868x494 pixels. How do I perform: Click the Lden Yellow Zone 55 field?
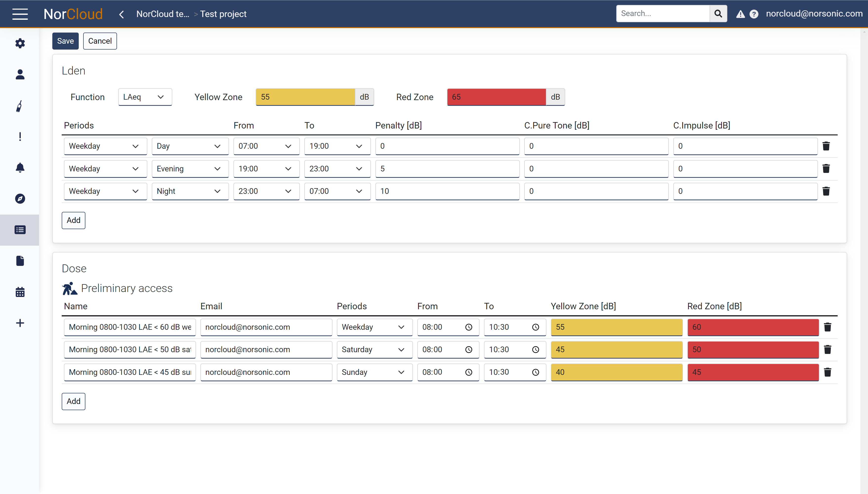305,97
